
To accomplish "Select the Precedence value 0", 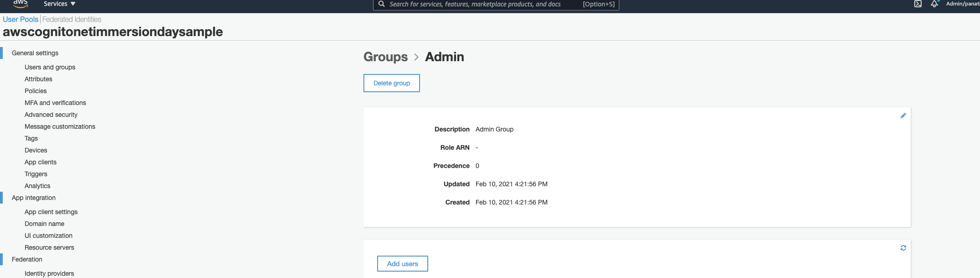I will (477, 166).
